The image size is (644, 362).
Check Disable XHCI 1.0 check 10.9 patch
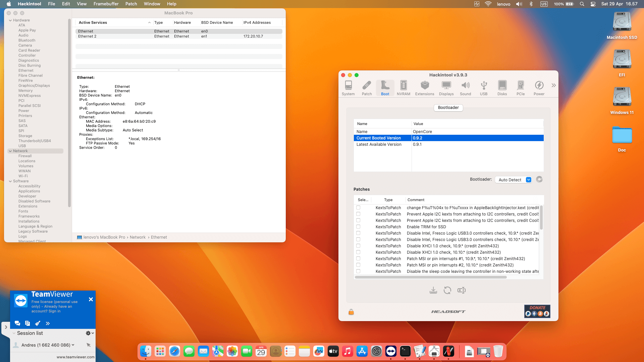[x=358, y=246]
